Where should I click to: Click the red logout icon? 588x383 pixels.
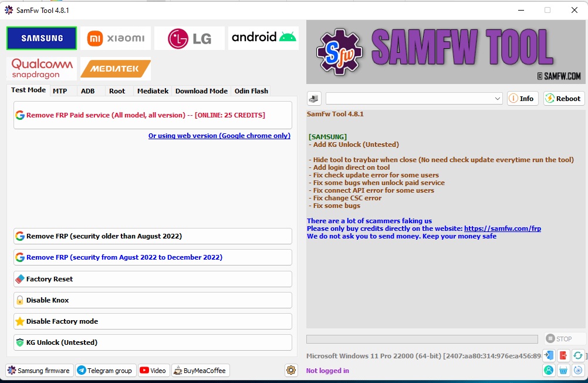(563, 355)
